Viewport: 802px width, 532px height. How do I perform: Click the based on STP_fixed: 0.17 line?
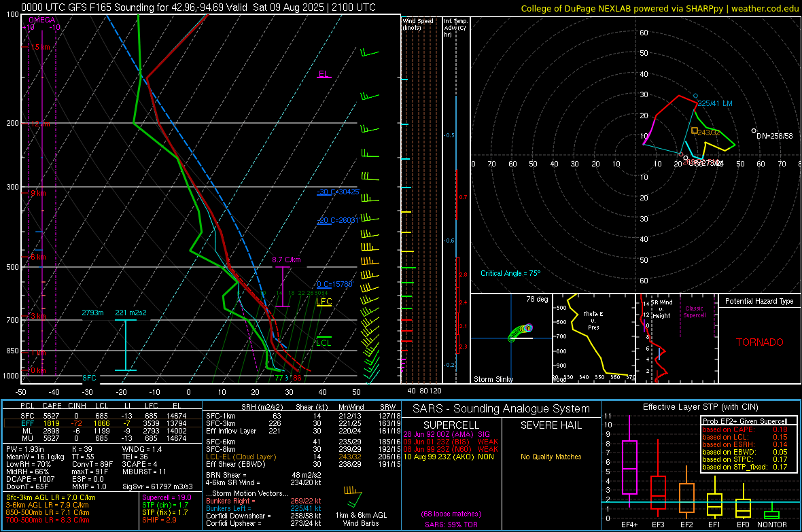click(x=745, y=467)
